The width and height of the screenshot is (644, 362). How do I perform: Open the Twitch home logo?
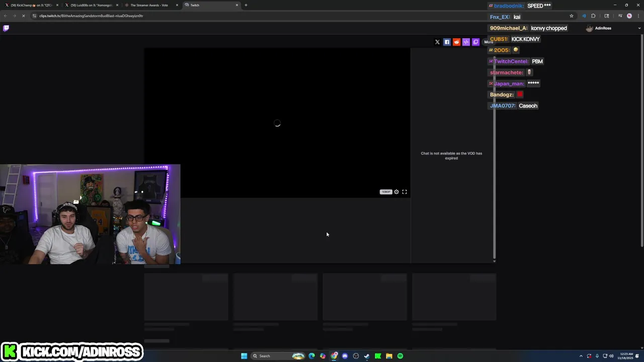click(6, 28)
